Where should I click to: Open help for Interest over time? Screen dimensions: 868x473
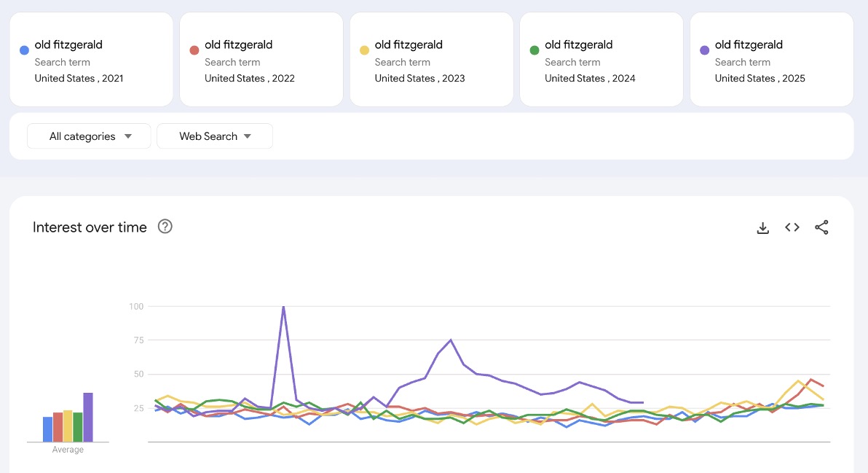click(x=165, y=227)
